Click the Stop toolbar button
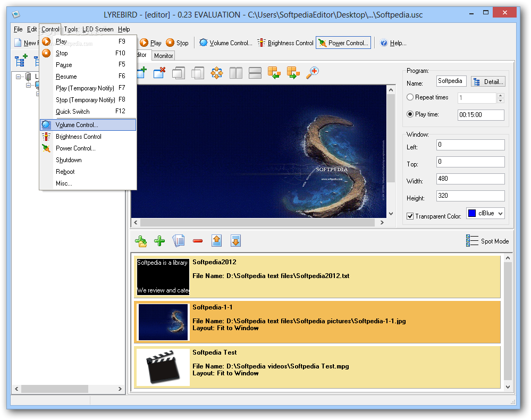 177,43
